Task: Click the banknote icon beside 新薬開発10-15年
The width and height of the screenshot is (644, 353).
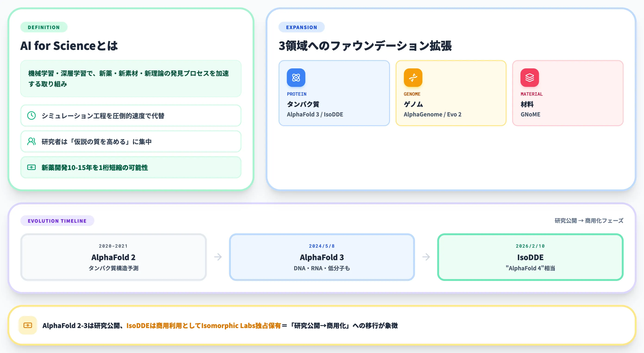Action: [x=31, y=167]
